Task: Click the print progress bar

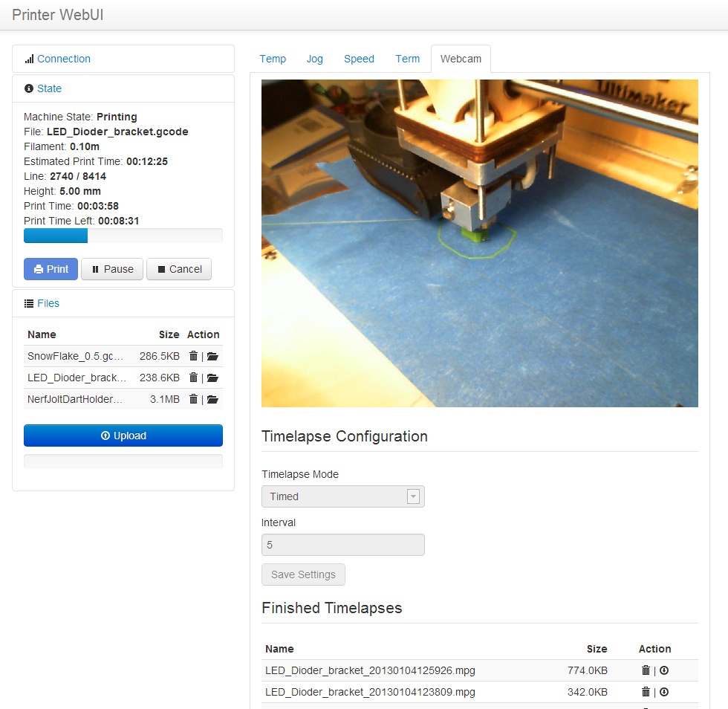Action: (123, 236)
